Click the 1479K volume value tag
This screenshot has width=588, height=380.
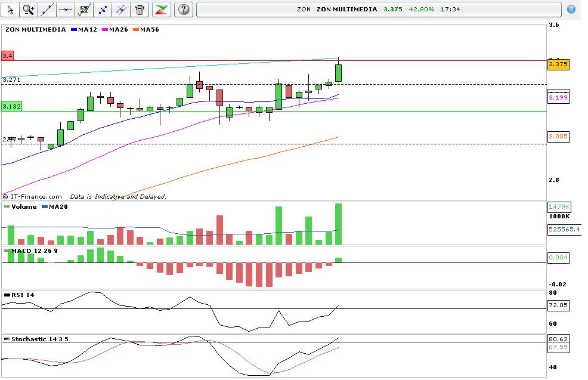pos(559,206)
